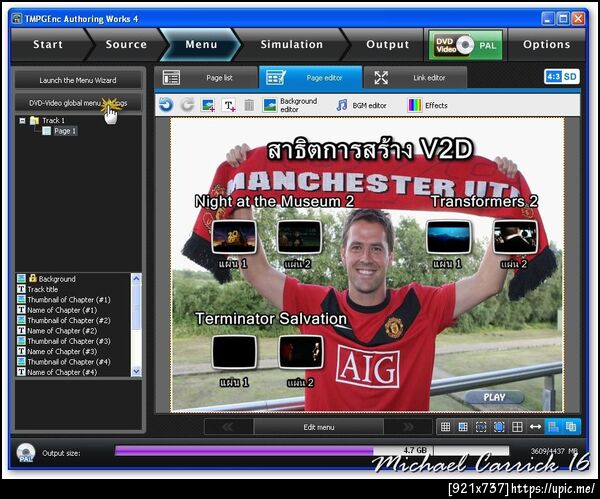Go to the Simulation step
Image resolution: width=600 pixels, height=499 pixels.
(292, 44)
